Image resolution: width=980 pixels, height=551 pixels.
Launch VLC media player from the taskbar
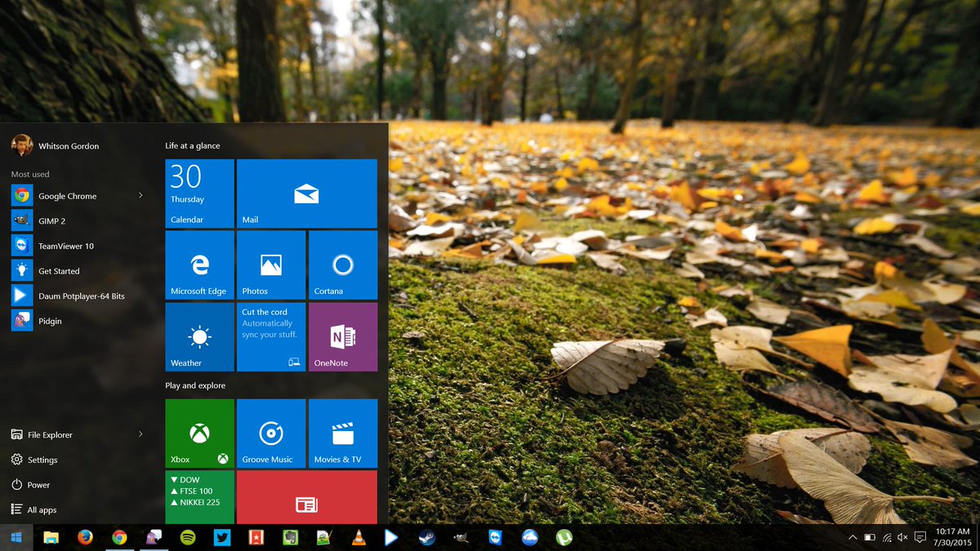click(358, 537)
